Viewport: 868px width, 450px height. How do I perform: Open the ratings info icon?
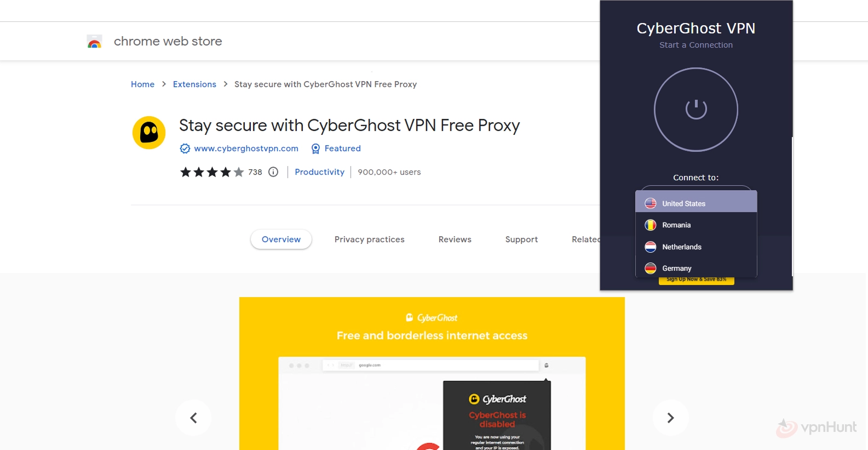click(x=273, y=172)
